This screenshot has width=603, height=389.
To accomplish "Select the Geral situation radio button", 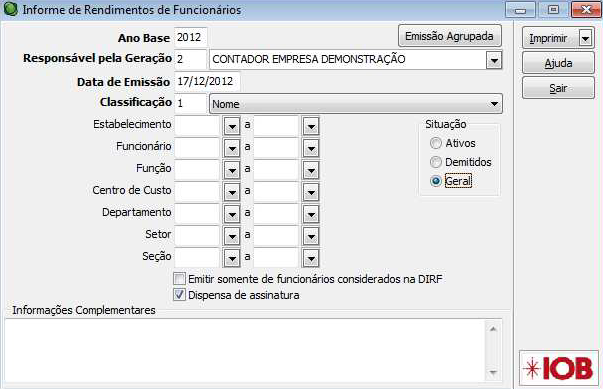I will pyautogui.click(x=436, y=181).
